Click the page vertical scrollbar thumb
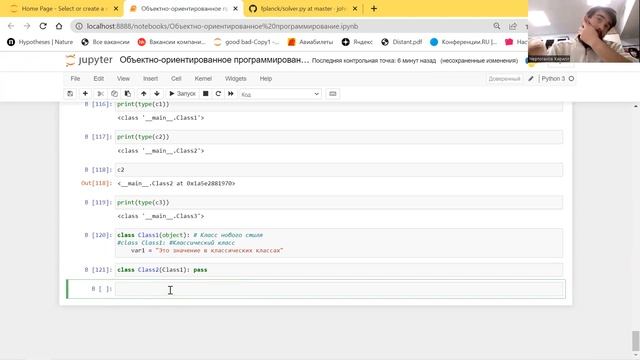Image resolution: width=640 pixels, height=360 pixels. coord(636,341)
